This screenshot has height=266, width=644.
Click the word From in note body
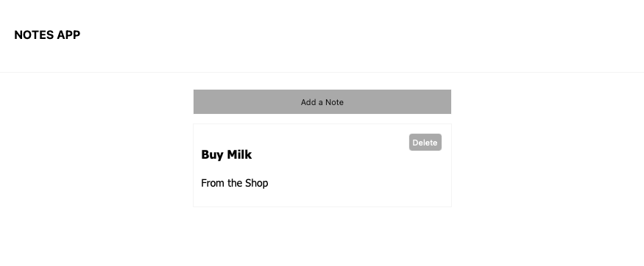coord(213,183)
